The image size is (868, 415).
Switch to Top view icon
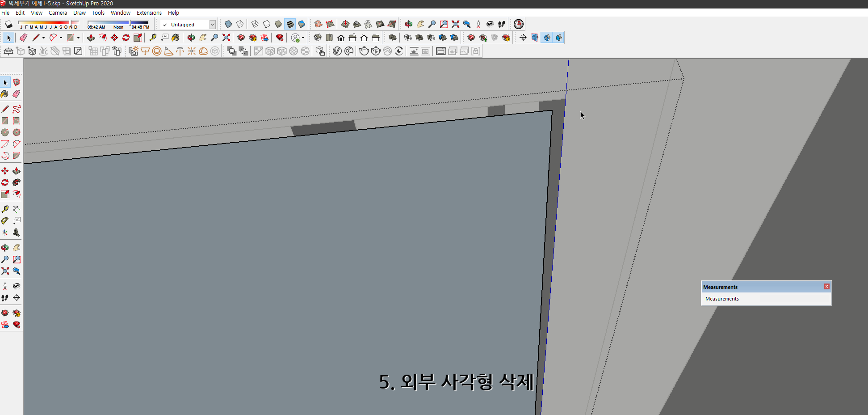click(329, 38)
